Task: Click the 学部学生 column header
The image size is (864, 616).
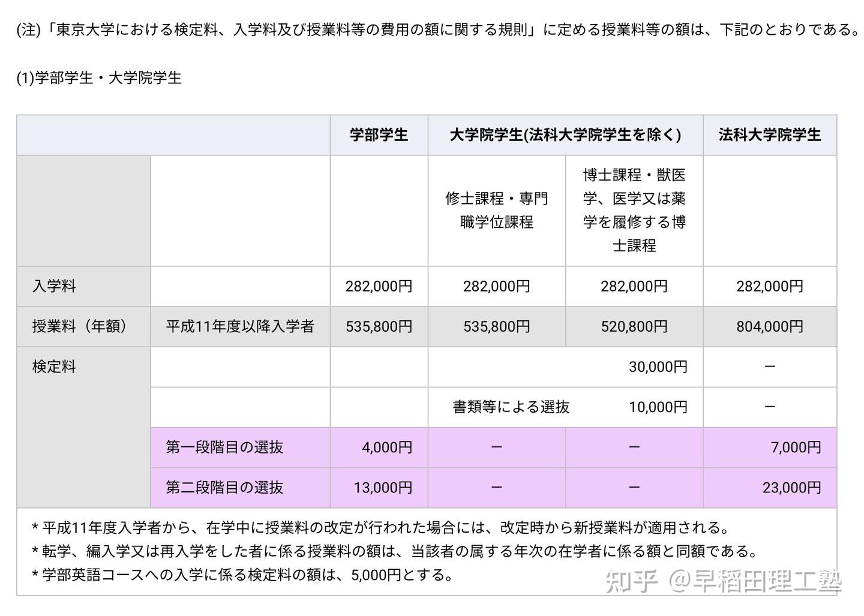Action: 378,135
